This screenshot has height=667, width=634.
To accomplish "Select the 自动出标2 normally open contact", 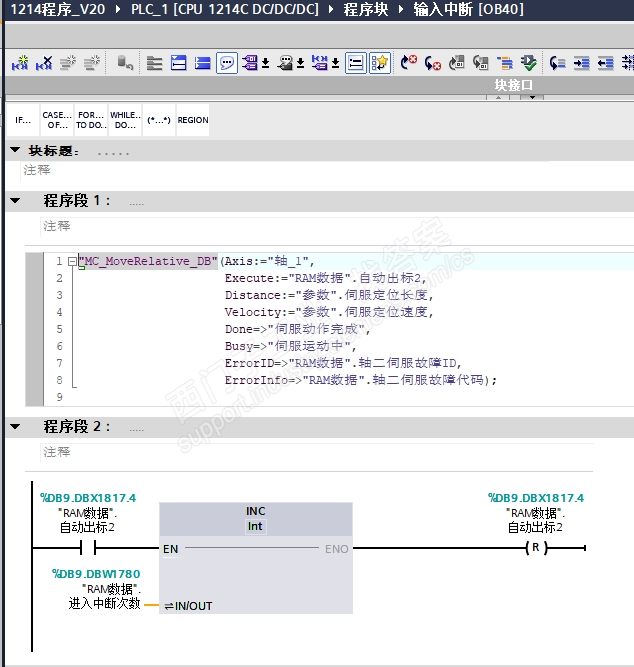I will coord(88,547).
